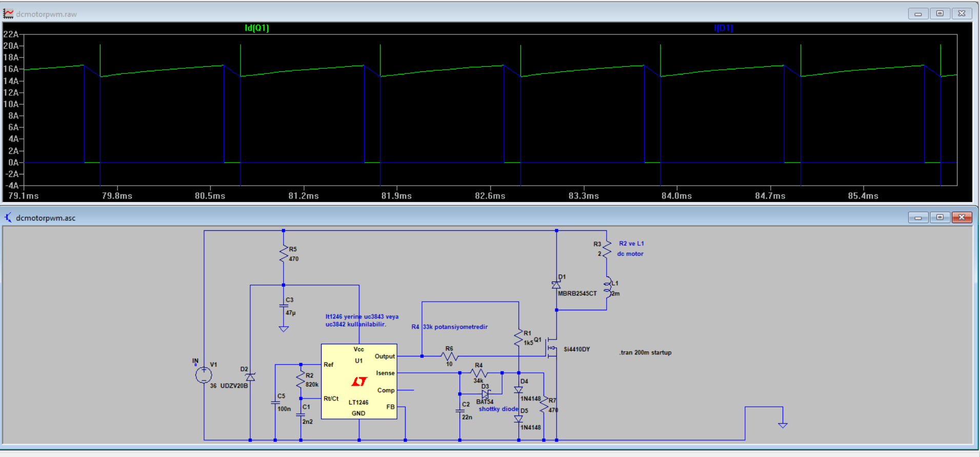
Task: Click the I(D1) trace label
Action: tap(723, 28)
